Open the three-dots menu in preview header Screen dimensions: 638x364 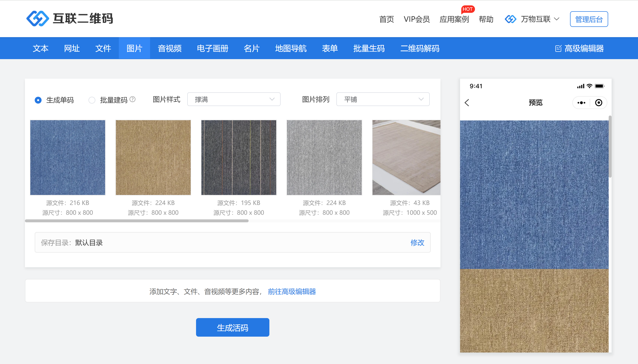click(582, 103)
